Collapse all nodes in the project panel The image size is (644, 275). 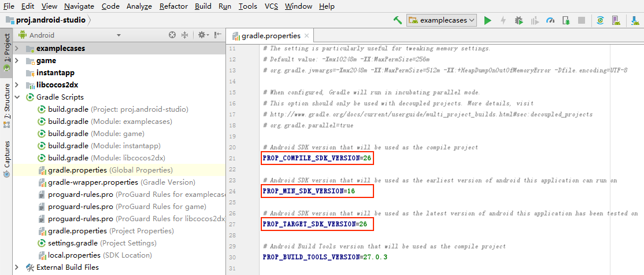click(x=185, y=35)
